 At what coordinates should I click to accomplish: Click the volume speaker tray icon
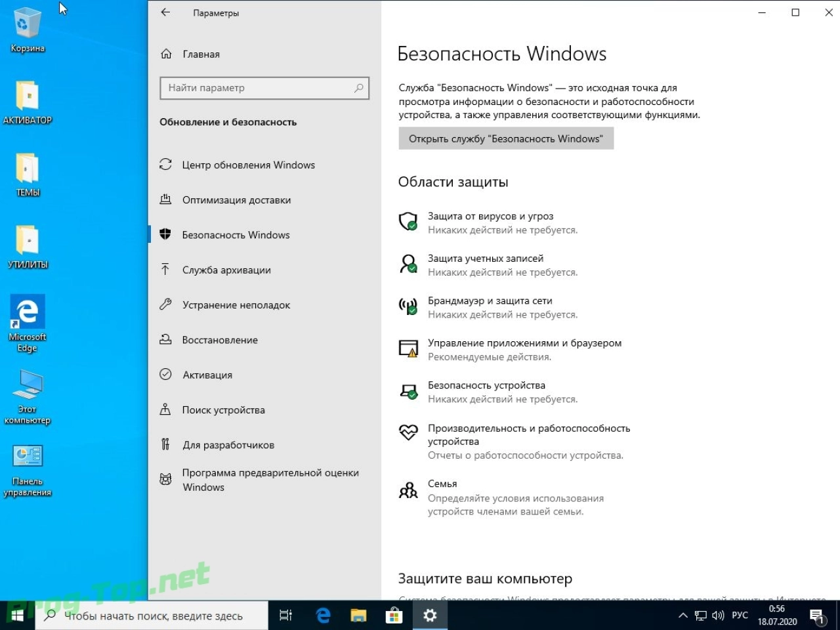718,616
